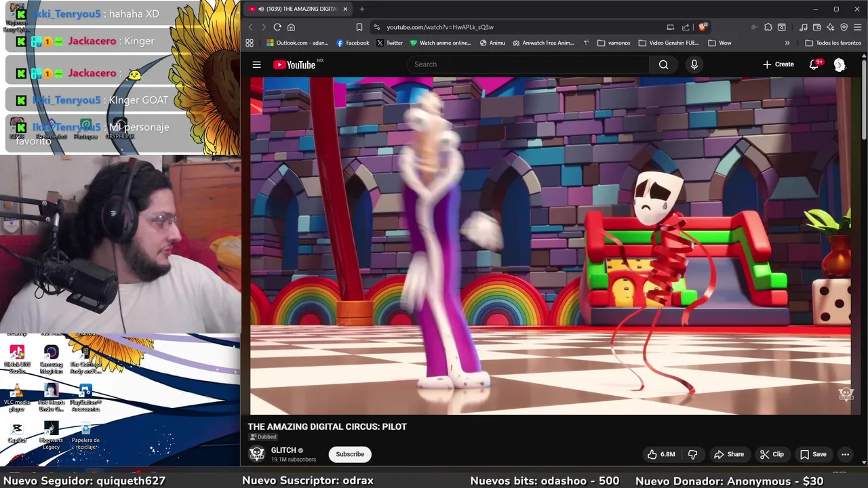Open the bookmarks bar apps grid icon
This screenshot has width=868, height=488.
pyautogui.click(x=250, y=43)
